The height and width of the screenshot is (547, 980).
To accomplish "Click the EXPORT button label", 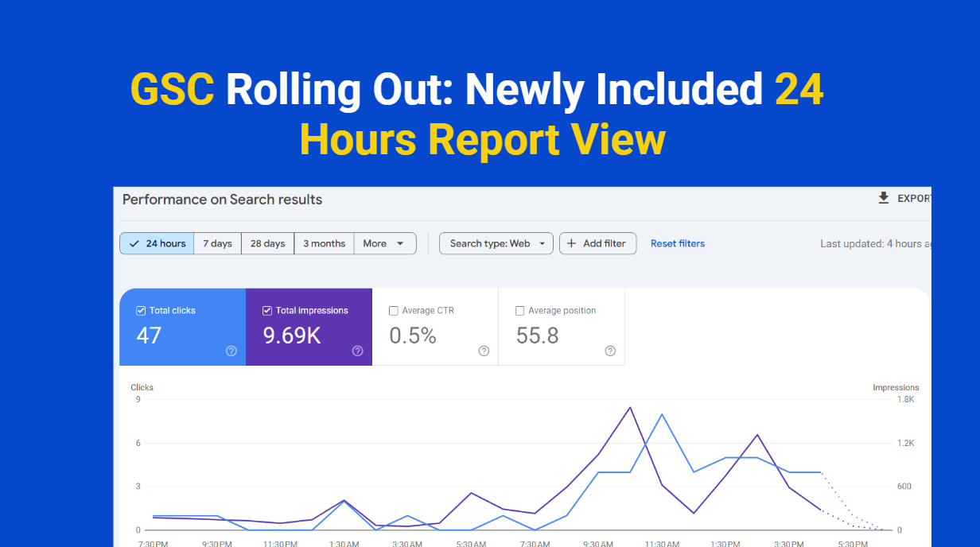I will (914, 199).
